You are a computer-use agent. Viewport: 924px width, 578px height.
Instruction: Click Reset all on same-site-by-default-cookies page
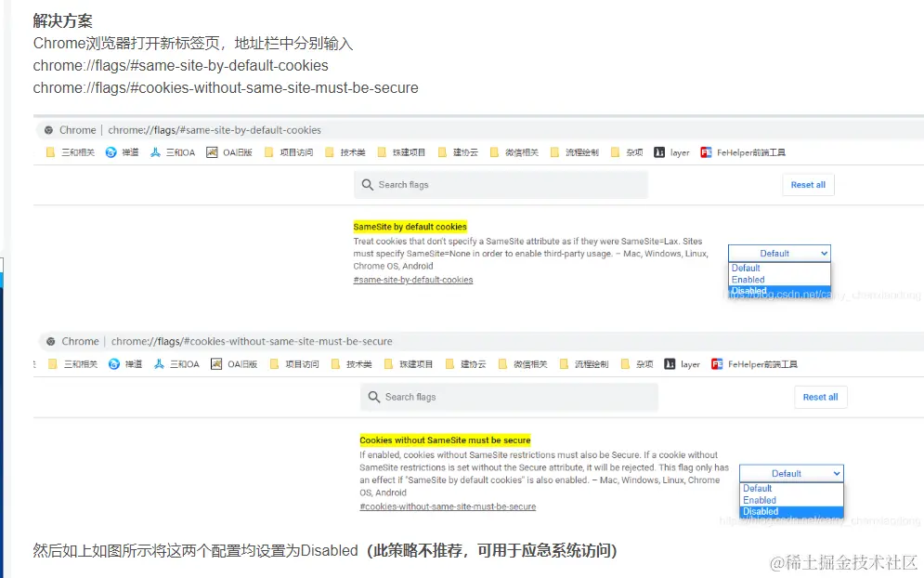click(808, 185)
